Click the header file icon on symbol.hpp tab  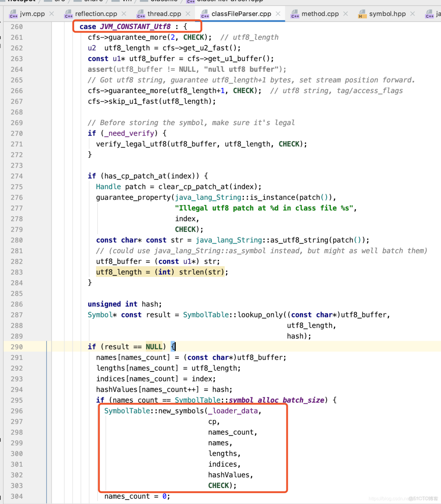[x=362, y=13]
